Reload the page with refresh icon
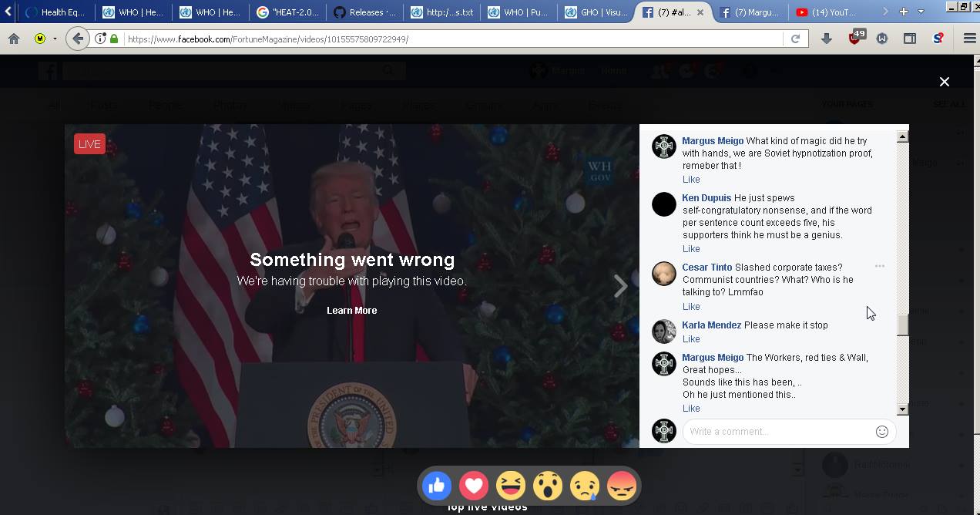This screenshot has height=515, width=980. tap(795, 39)
